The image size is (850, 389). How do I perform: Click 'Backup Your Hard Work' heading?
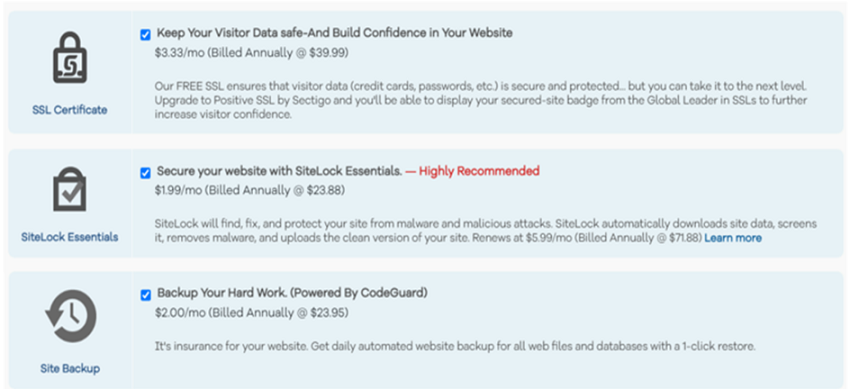[292, 293]
